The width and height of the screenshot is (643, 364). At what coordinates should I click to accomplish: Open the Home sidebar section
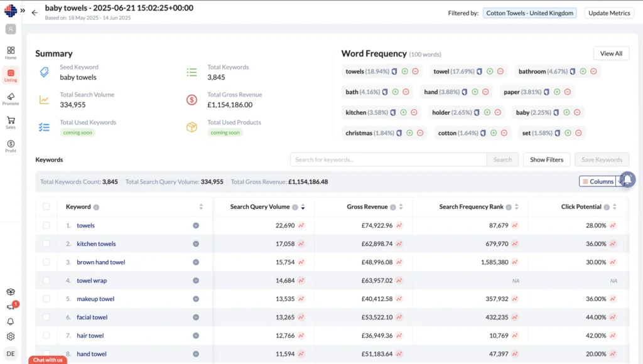pyautogui.click(x=11, y=53)
